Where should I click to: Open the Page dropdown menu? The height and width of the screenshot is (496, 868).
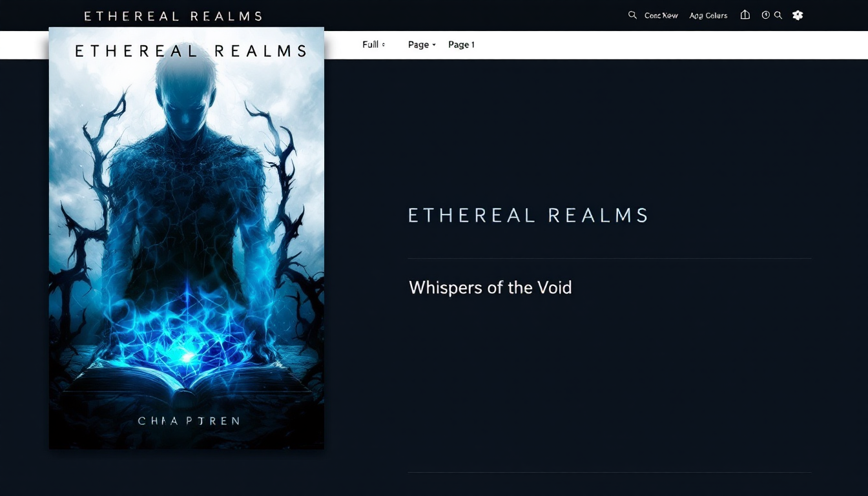[x=422, y=45]
